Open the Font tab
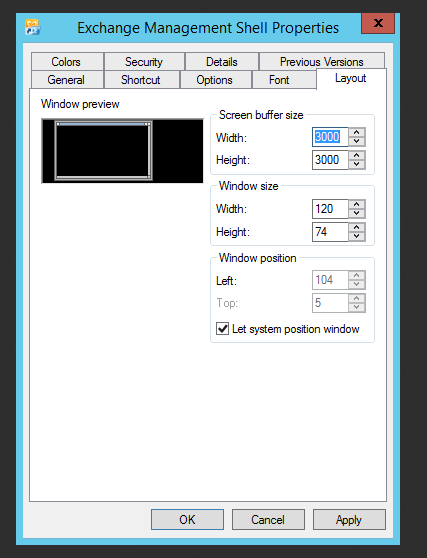The width and height of the screenshot is (427, 558). [279, 80]
